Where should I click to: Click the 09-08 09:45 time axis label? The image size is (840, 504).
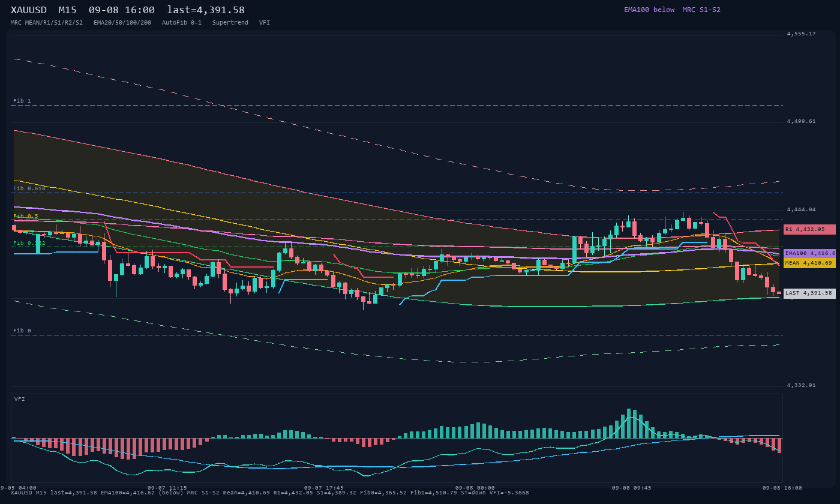click(x=631, y=488)
